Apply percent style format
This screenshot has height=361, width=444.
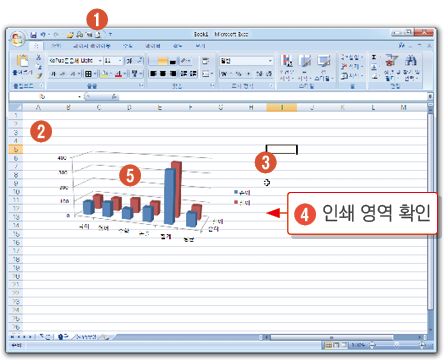[238, 74]
